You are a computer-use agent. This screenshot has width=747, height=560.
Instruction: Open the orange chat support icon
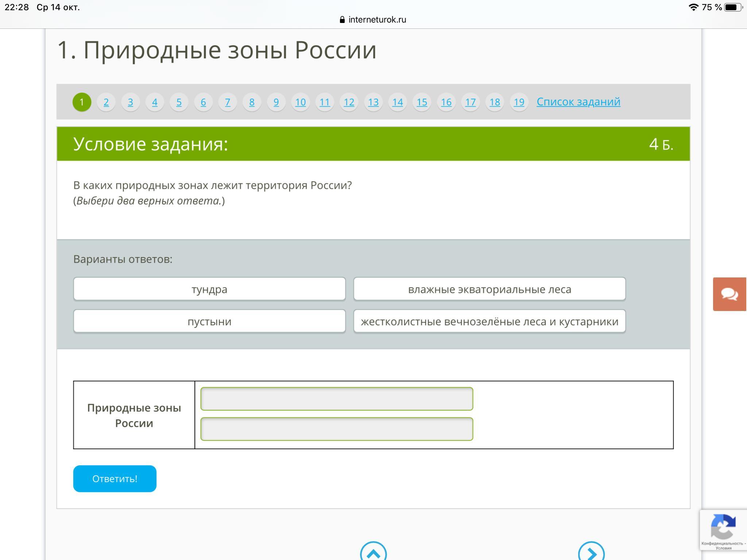click(x=729, y=294)
